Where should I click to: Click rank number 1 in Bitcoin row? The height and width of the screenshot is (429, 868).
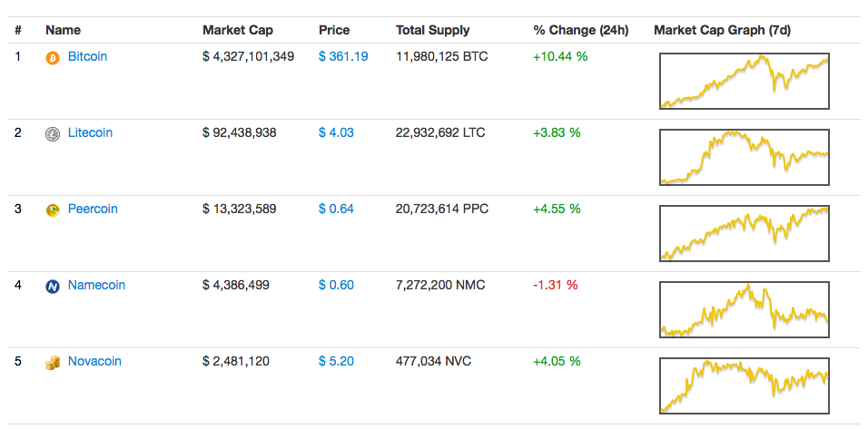(18, 56)
